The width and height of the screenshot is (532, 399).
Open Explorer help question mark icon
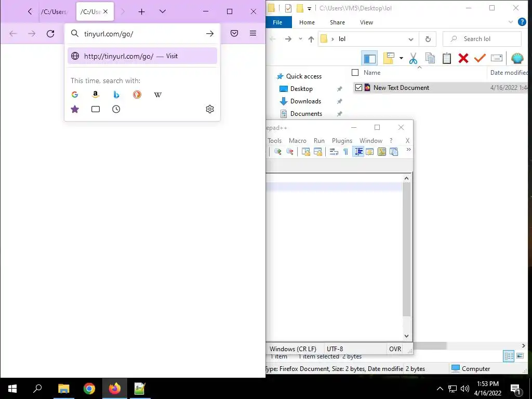[x=522, y=22]
